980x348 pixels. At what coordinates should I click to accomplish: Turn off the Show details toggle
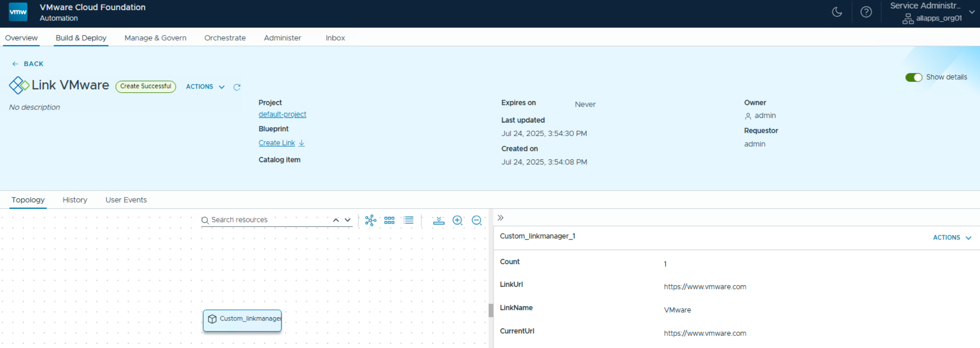pos(913,77)
